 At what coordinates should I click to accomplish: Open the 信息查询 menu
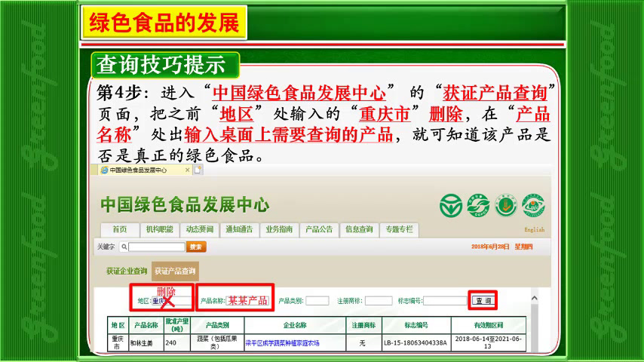pos(358,230)
